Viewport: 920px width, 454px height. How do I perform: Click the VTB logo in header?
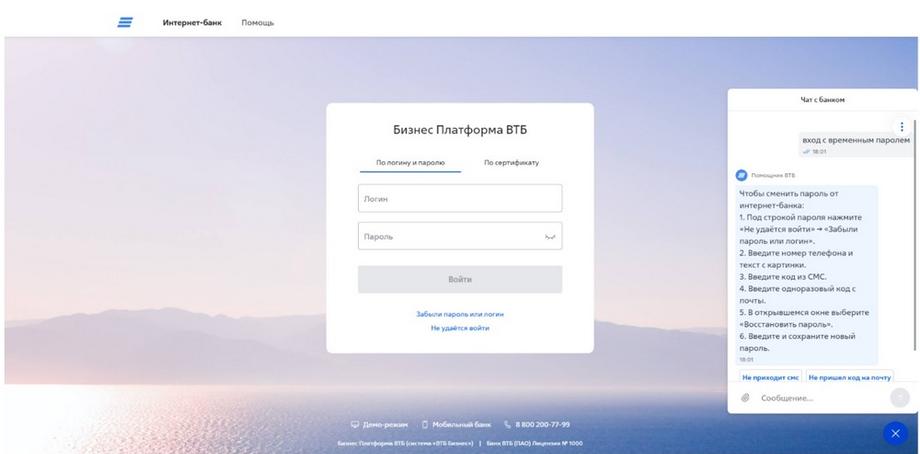(125, 22)
